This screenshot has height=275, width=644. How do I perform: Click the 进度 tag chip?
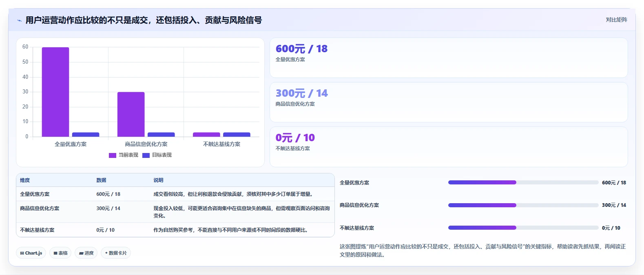[x=86, y=253]
